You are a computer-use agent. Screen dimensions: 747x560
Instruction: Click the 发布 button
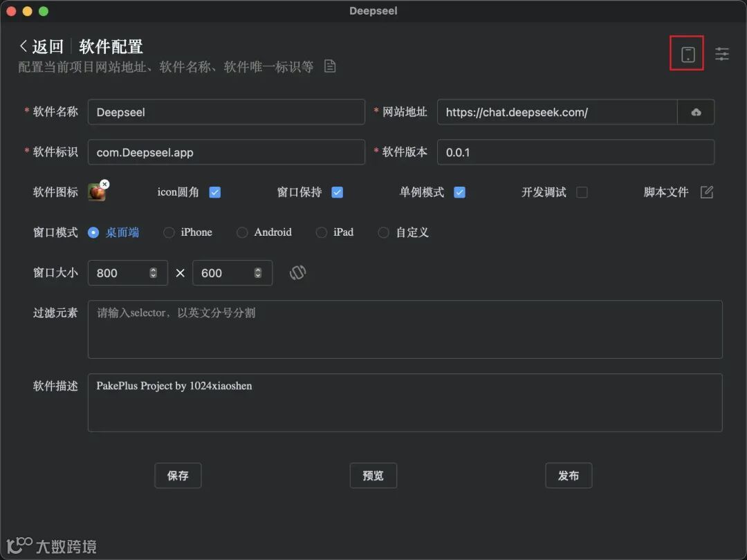click(x=569, y=475)
